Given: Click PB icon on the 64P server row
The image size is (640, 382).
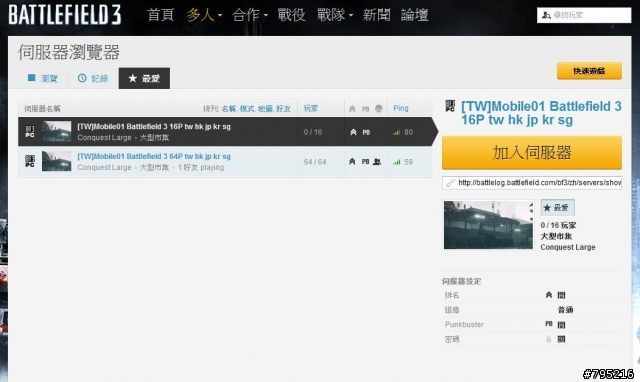Looking at the screenshot, I should [x=365, y=162].
